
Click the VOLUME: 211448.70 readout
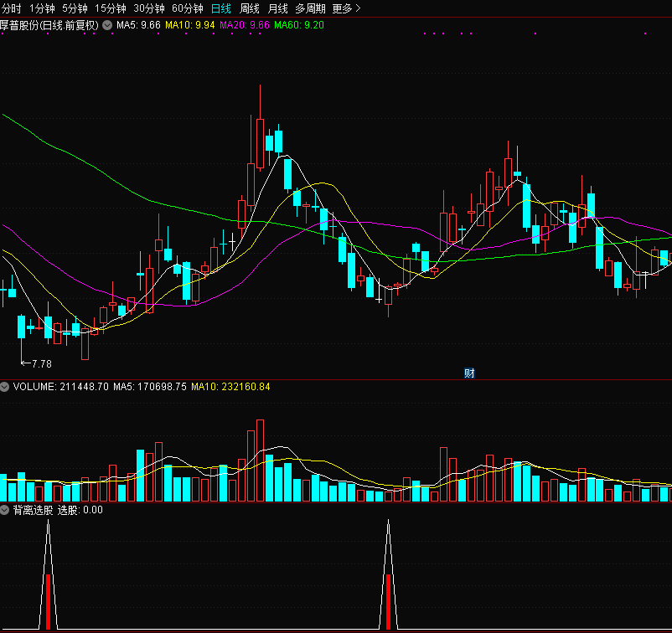61,387
